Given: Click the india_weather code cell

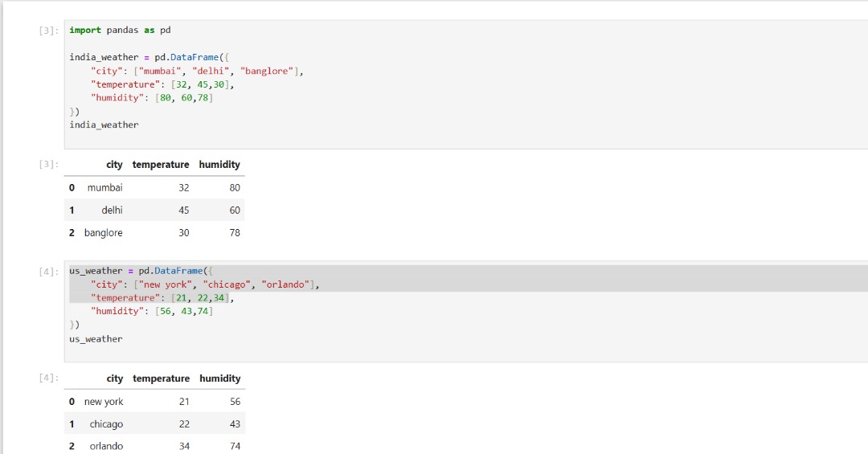Looking at the screenshot, I should click(466, 84).
